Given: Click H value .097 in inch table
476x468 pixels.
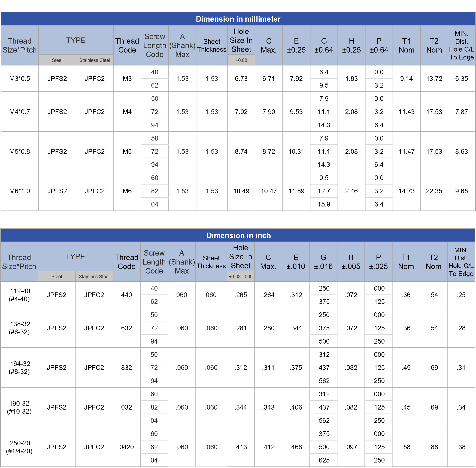Looking at the screenshot, I should pyautogui.click(x=351, y=447).
